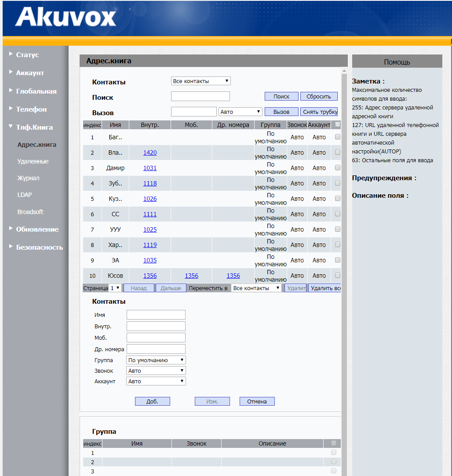Image resolution: width=452 pixels, height=476 pixels.
Task: Check the box for contact Хар..
Action: click(338, 244)
